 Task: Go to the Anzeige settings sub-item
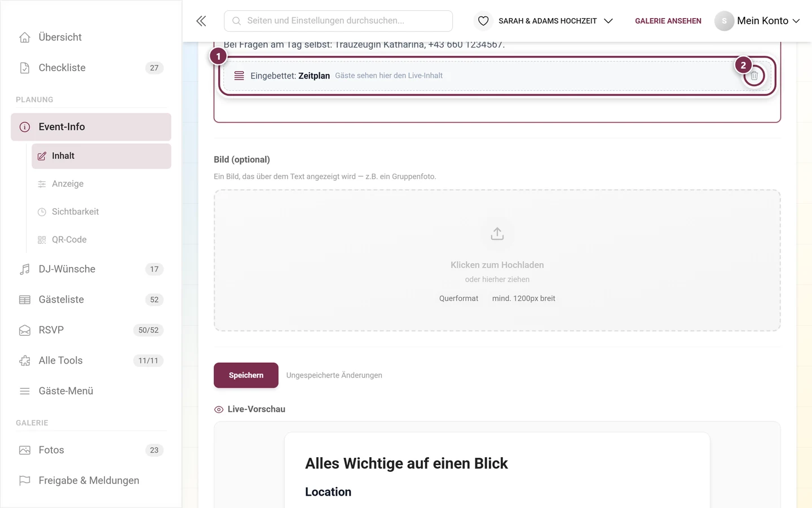click(101, 184)
